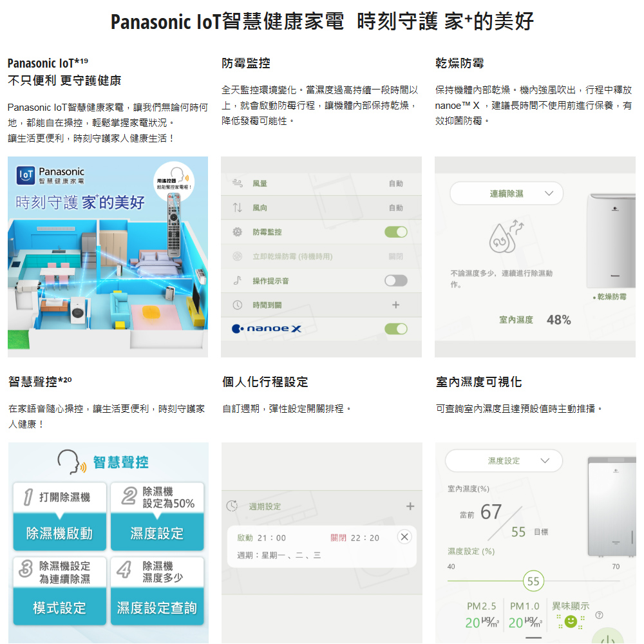Select the 除濕機啟動 voice command tile

[59, 533]
